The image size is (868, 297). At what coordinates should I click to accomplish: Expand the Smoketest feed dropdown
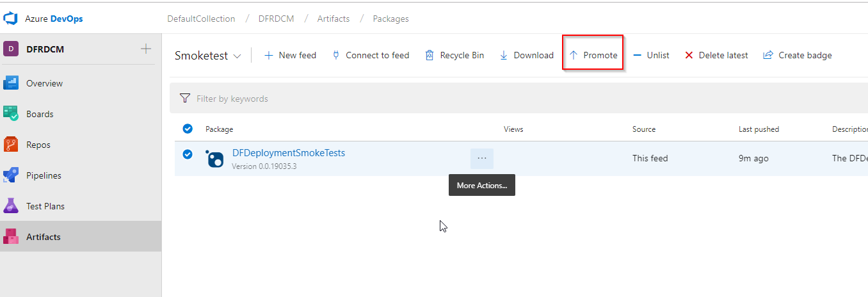coord(208,56)
